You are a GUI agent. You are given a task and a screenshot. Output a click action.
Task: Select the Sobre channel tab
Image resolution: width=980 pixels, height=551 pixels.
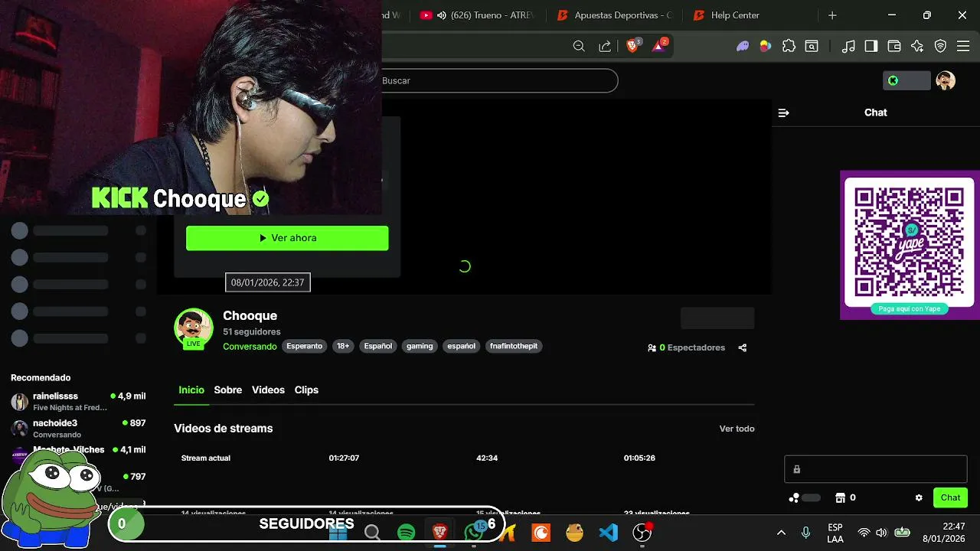[228, 390]
